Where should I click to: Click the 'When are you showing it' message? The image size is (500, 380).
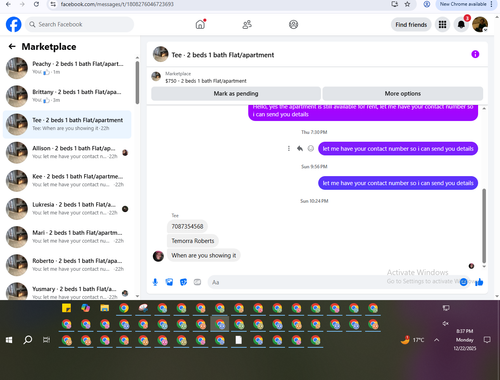click(204, 255)
